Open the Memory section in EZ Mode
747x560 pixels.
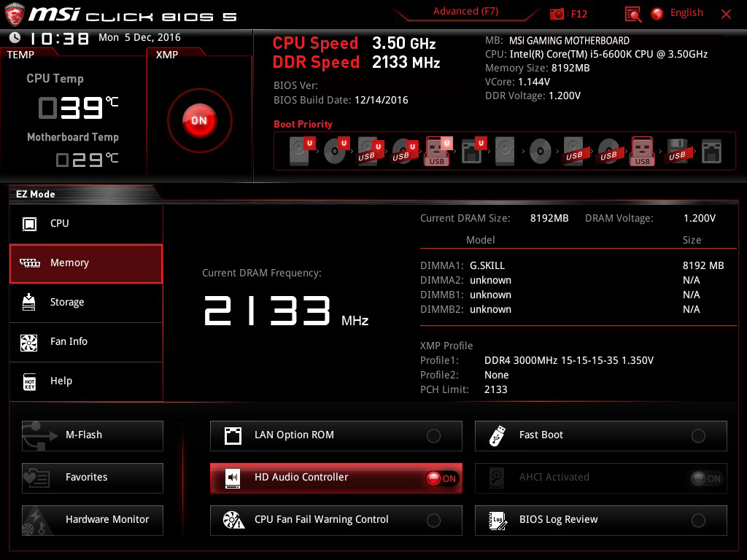coord(86,263)
